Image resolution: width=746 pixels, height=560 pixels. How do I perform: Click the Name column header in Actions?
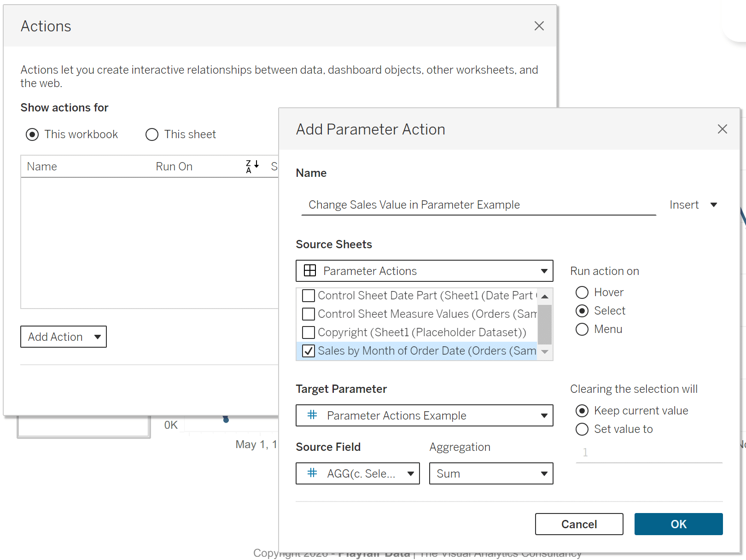pos(42,166)
